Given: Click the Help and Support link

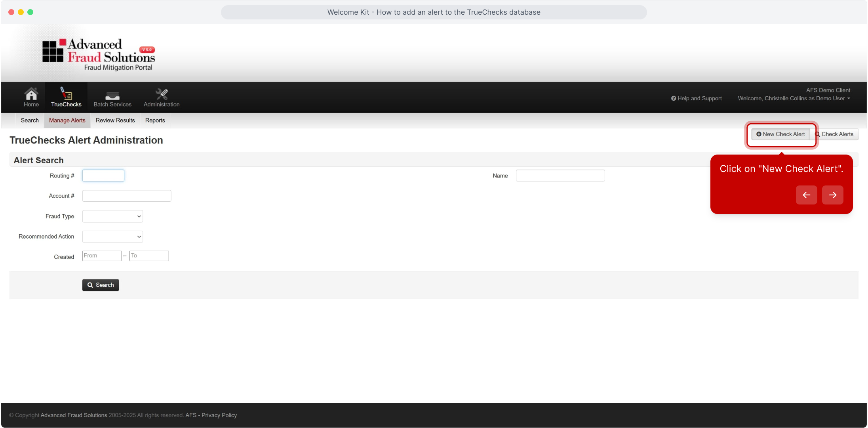Looking at the screenshot, I should click(696, 98).
